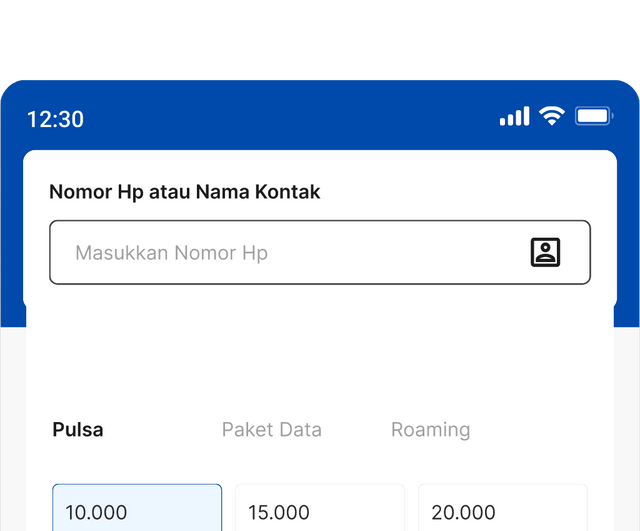Tap the Wi-Fi status icon
The height and width of the screenshot is (531, 640).
pyautogui.click(x=552, y=116)
